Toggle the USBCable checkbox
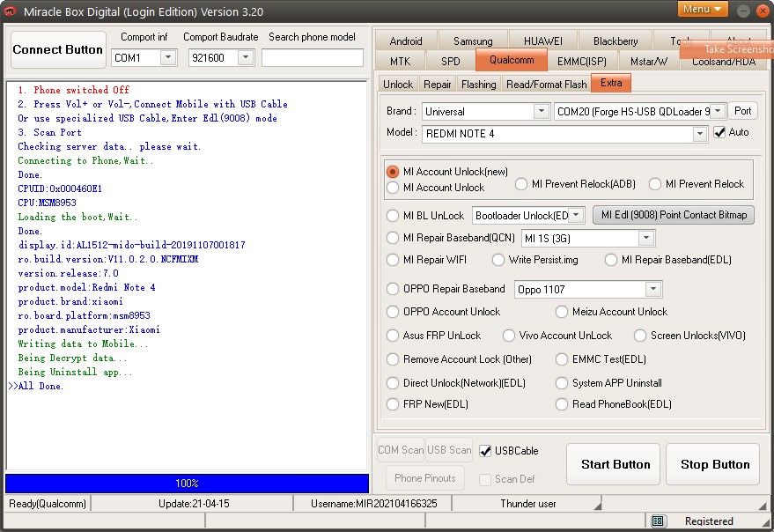Screen dimensions: 774x532 [x=486, y=451]
